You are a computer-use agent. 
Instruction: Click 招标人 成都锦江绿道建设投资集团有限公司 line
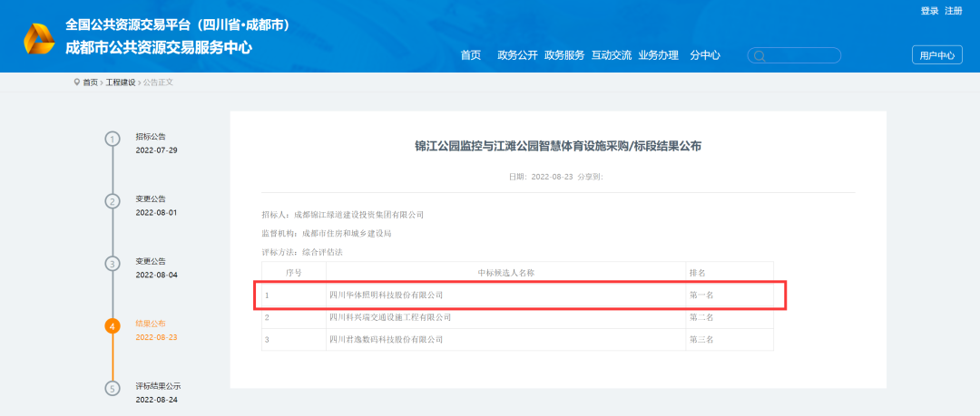342,215
